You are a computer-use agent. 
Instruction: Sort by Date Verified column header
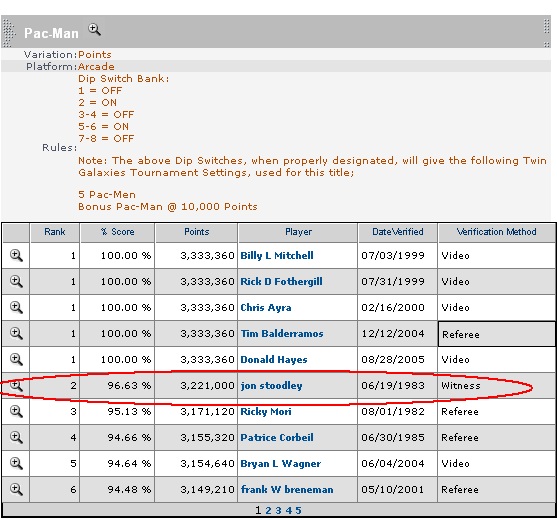pyautogui.click(x=398, y=232)
